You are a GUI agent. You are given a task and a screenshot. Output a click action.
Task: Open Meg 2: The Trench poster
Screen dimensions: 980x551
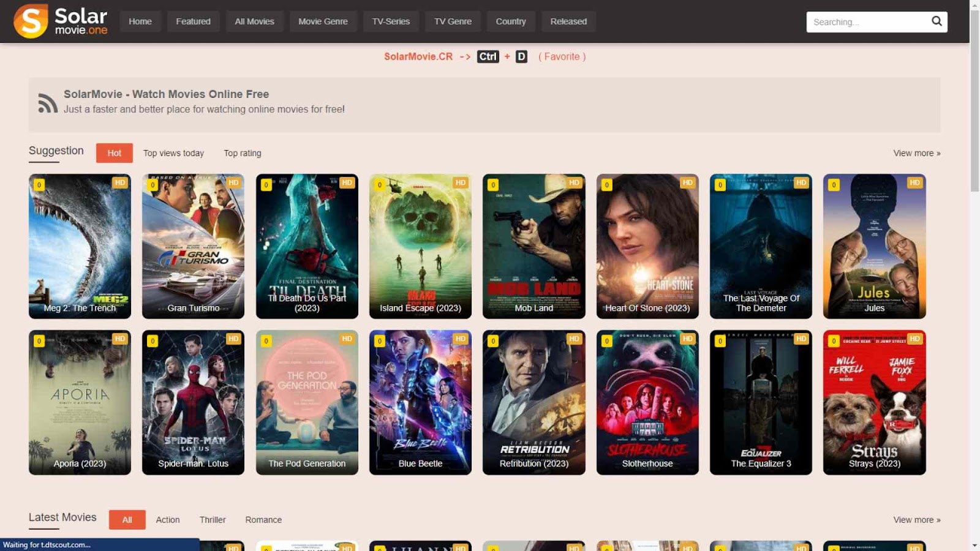[80, 246]
